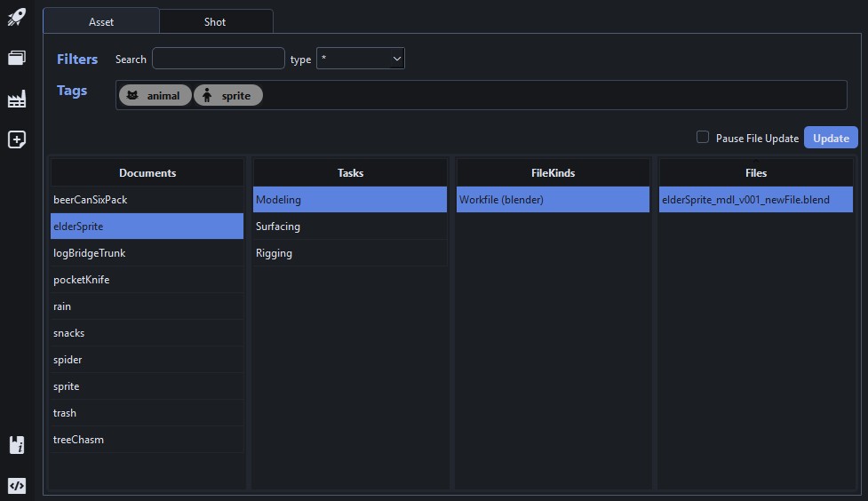Select treeChasm in Documents list

pos(147,439)
